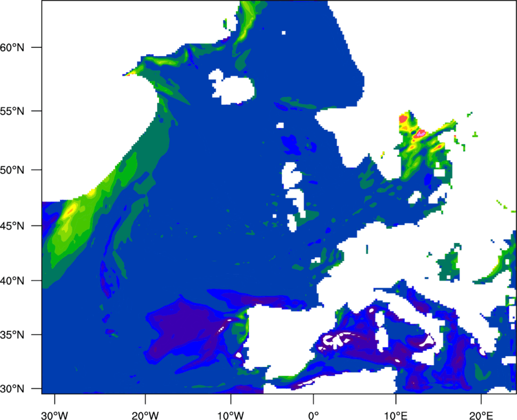517x420 pixels.
Task: Click the 30°N latitude label
Action: pyautogui.click(x=12, y=389)
